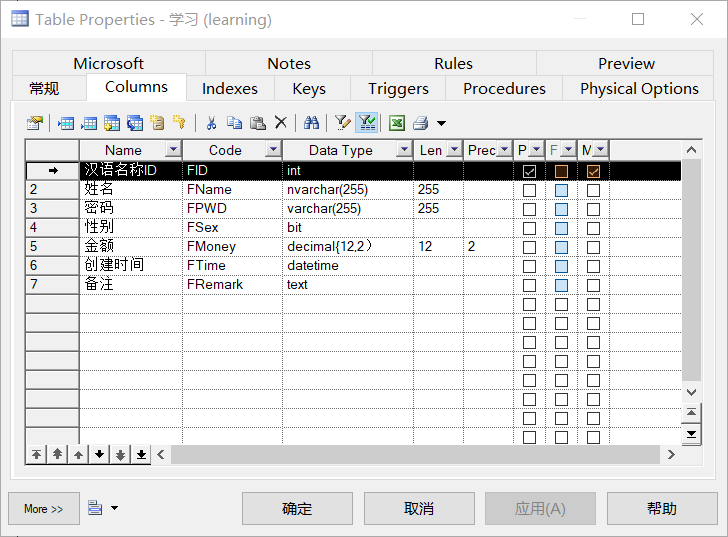The height and width of the screenshot is (537, 728).
Task: Check mandatory box for FRemark row
Action: pos(593,285)
